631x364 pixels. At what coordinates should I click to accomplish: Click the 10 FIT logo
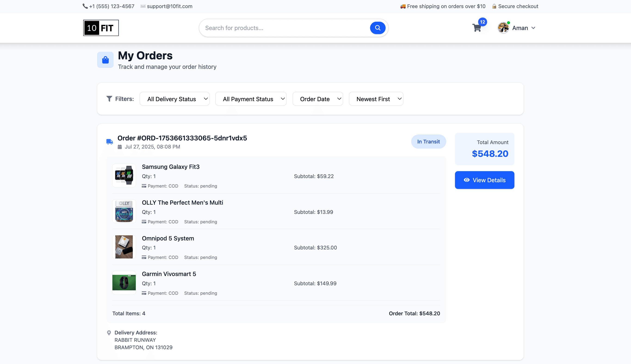(x=101, y=28)
